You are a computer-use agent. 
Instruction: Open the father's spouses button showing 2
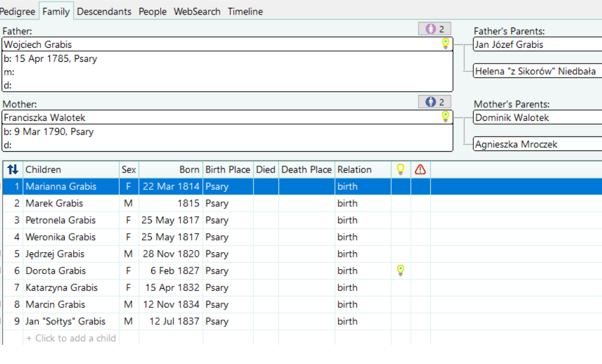[434, 29]
